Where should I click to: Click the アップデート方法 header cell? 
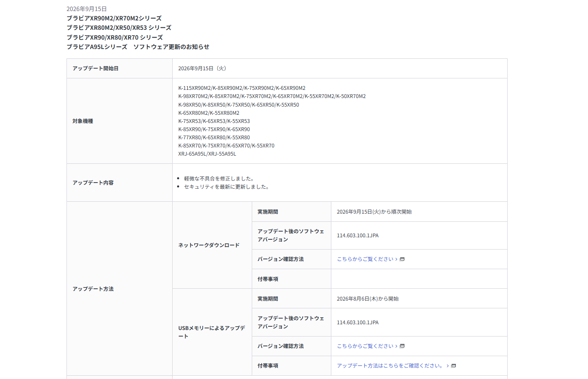(x=120, y=289)
